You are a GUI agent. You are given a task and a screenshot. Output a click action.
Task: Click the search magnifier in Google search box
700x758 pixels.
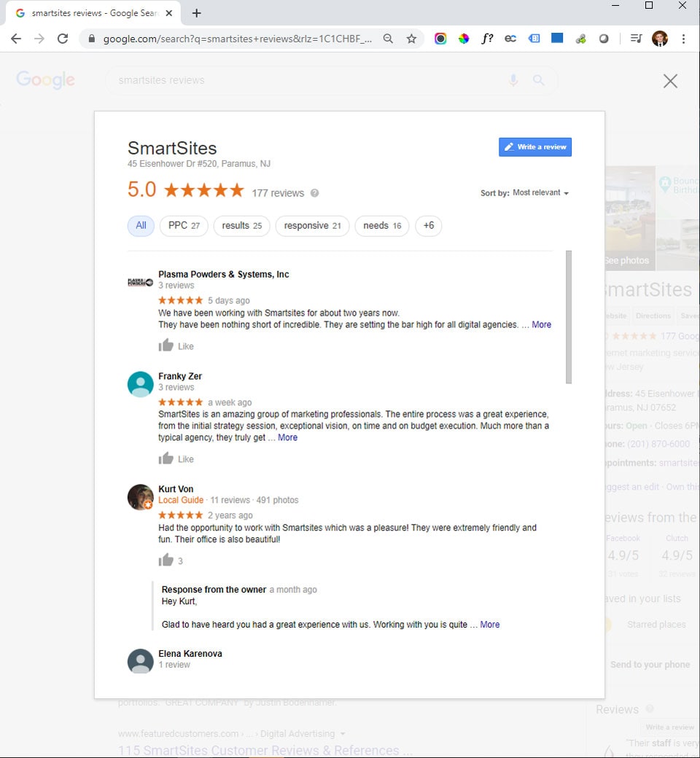538,80
